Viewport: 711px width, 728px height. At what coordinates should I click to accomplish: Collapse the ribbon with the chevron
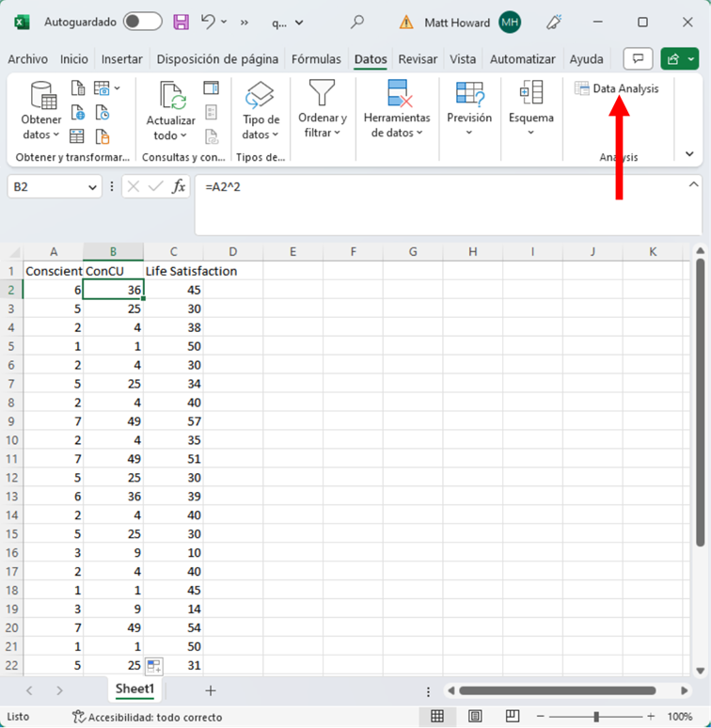pyautogui.click(x=689, y=154)
